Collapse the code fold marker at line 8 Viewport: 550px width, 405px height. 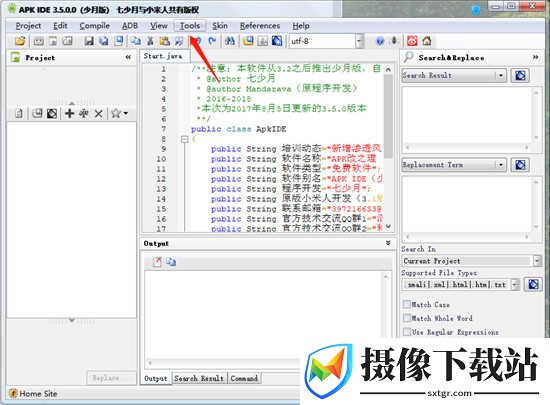(x=185, y=139)
